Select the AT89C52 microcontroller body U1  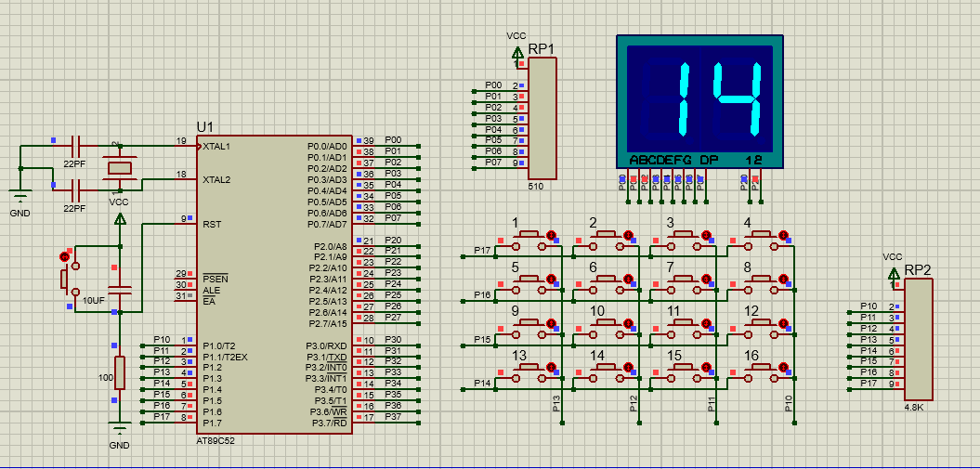[x=274, y=284]
